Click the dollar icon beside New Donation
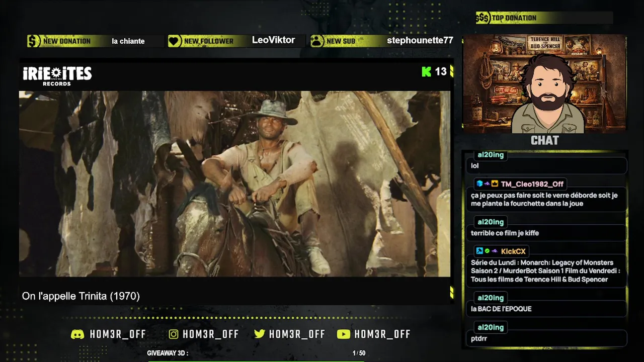Image resolution: width=644 pixels, height=362 pixels. tap(34, 41)
